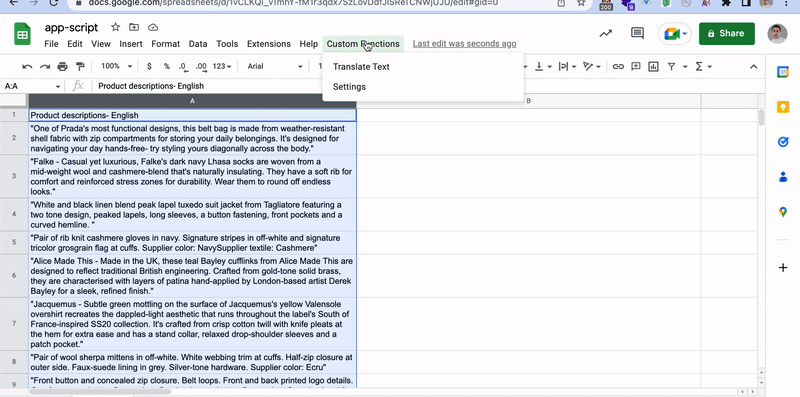Open the zoom level dropdown at 100%
Viewport: 800px width, 397px height.
coord(117,66)
